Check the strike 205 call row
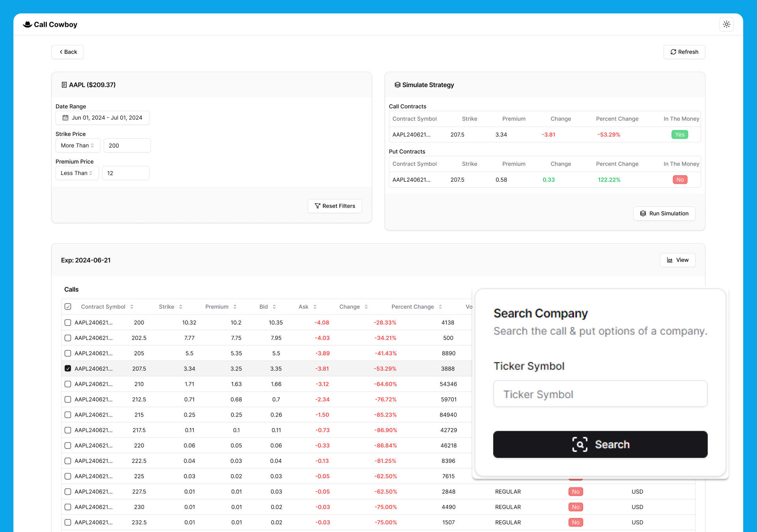 coord(68,353)
